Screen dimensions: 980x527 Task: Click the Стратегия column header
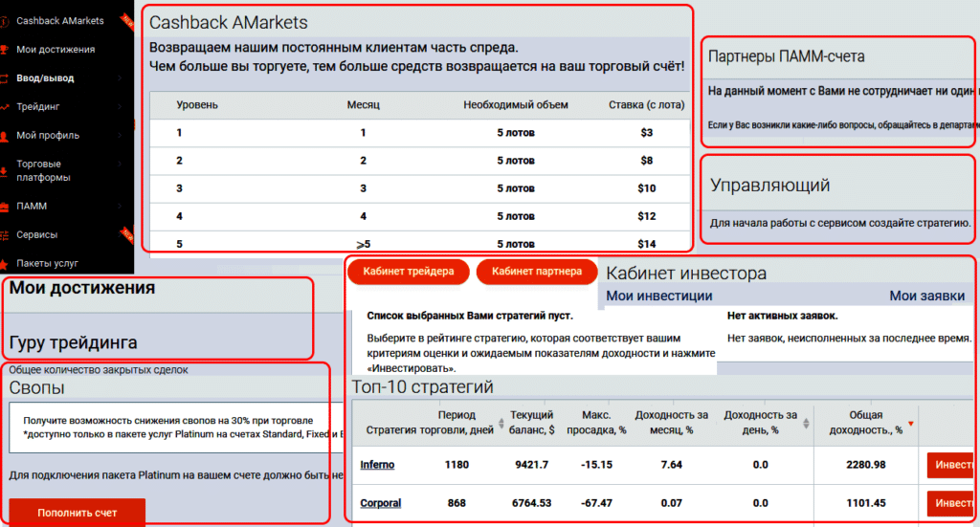pos(391,430)
